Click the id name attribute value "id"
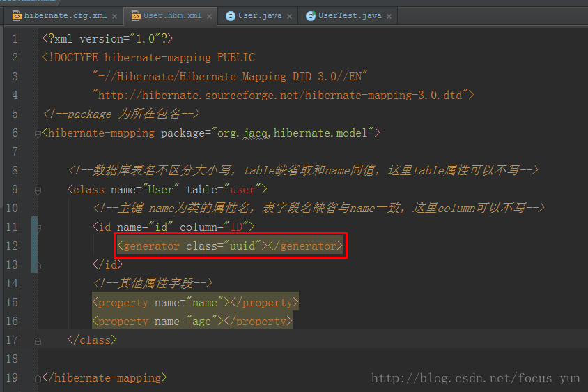The image size is (588, 392). point(161,227)
